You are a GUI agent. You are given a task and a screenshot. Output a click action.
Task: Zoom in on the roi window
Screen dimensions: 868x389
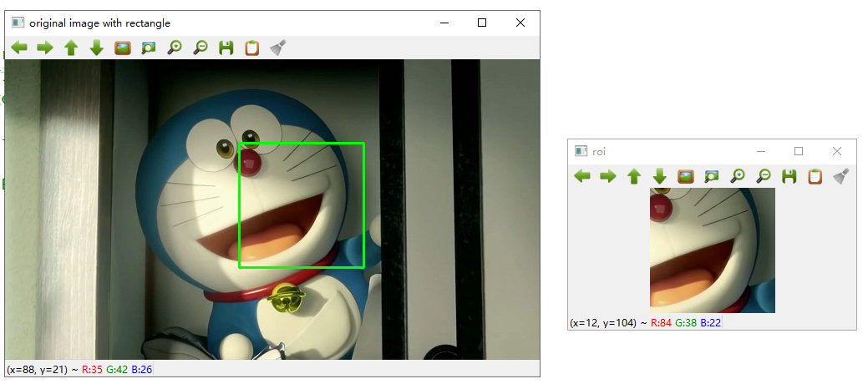738,176
